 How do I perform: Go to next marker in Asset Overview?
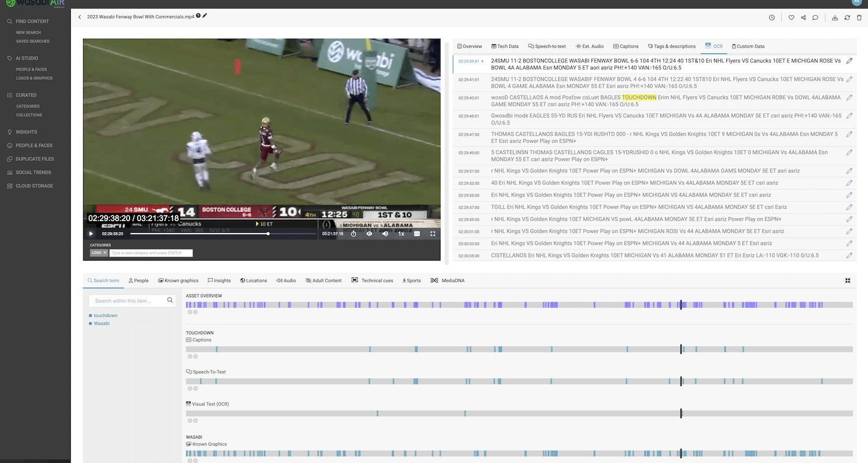(196, 312)
